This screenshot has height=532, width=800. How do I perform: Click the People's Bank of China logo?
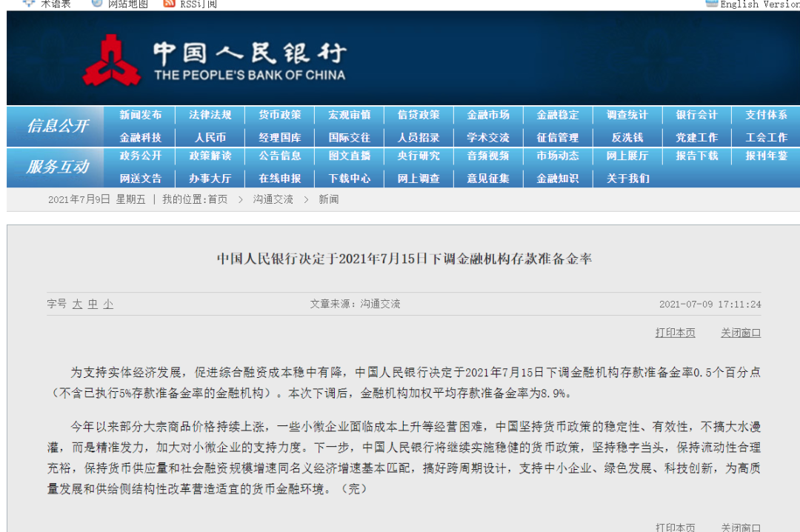(x=112, y=60)
